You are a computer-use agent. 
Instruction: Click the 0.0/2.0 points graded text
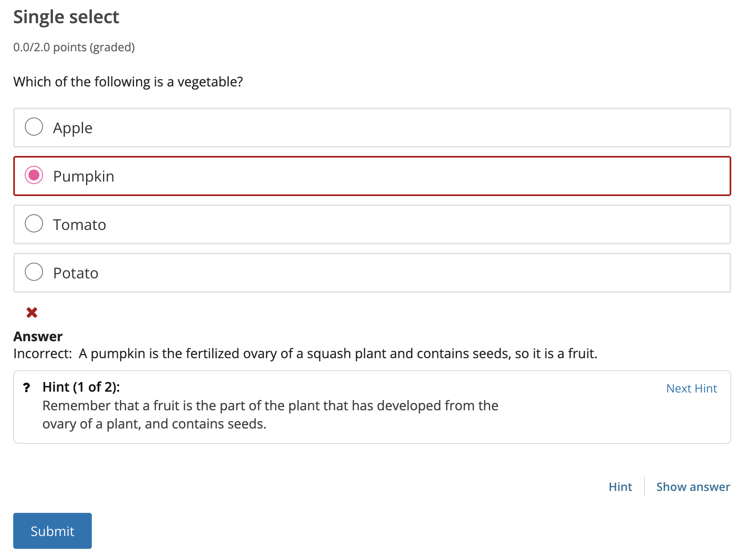pyautogui.click(x=74, y=47)
